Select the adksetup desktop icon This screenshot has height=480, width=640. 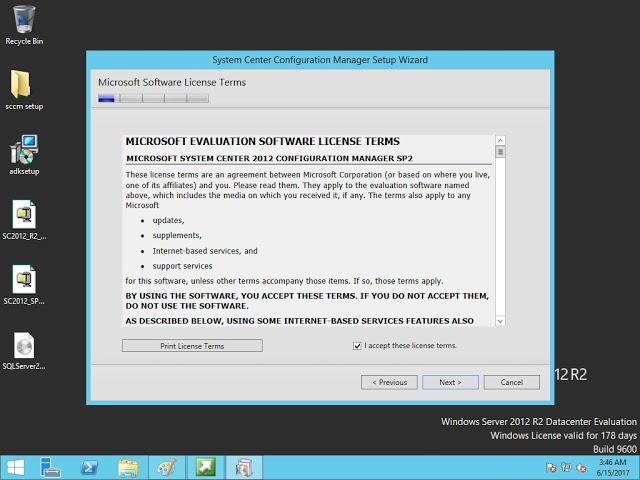24,150
